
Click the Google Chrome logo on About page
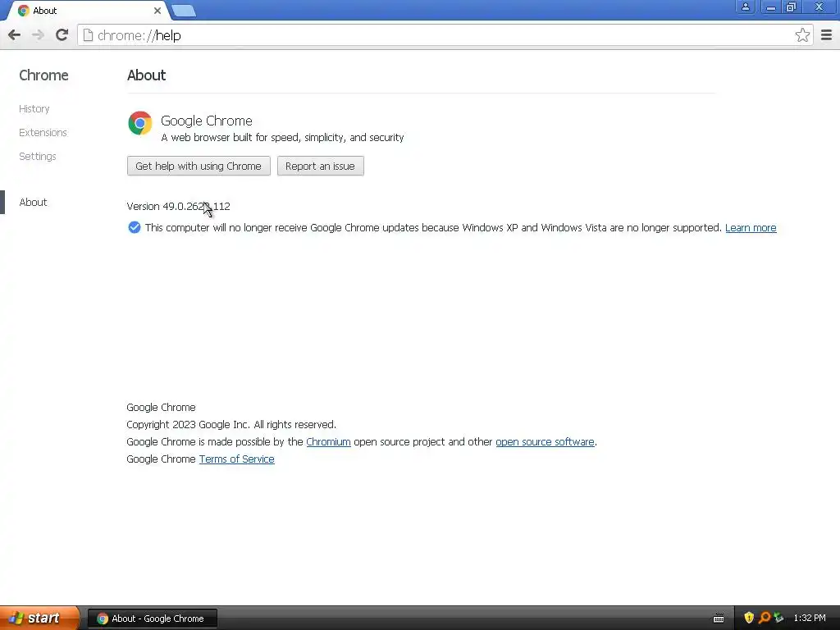139,123
